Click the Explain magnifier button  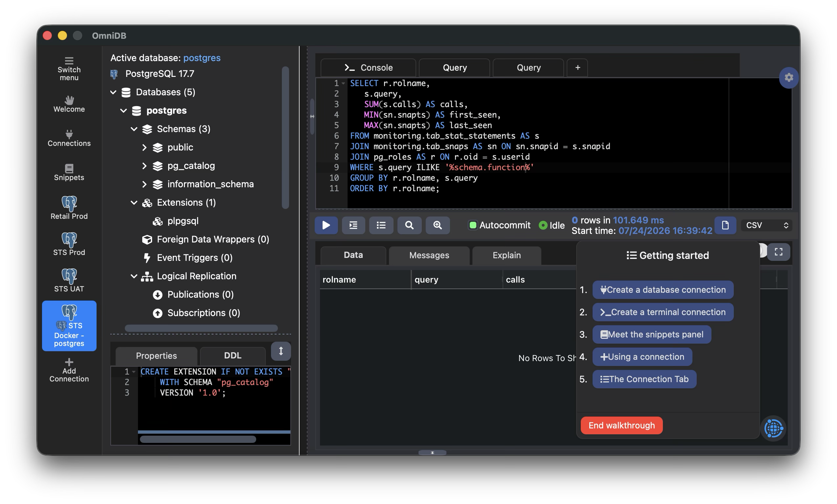[x=409, y=225]
